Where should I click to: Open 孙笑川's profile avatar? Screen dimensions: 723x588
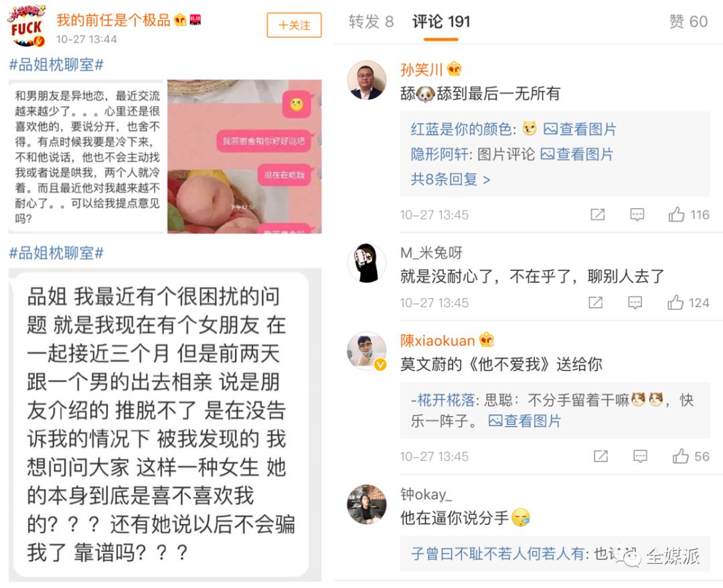point(367,80)
